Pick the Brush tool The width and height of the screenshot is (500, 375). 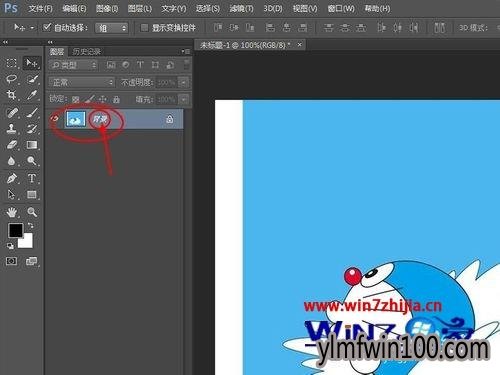[32, 112]
